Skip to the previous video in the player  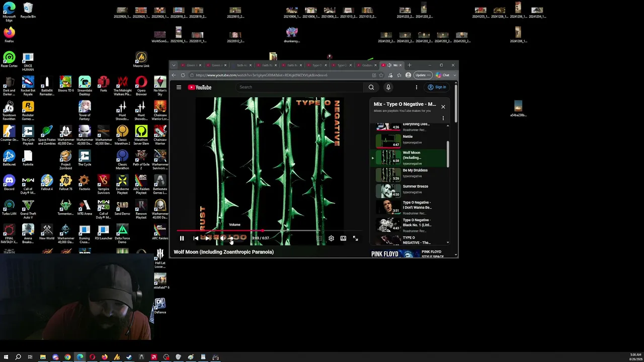point(196,238)
